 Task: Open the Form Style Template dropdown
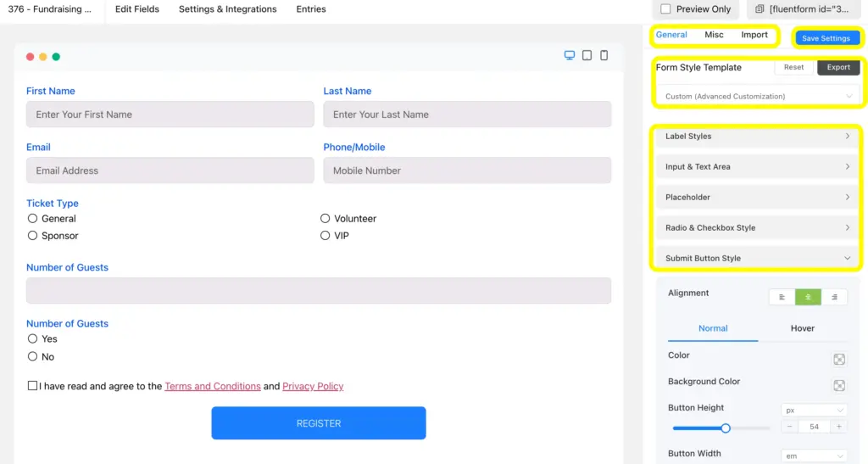(757, 97)
